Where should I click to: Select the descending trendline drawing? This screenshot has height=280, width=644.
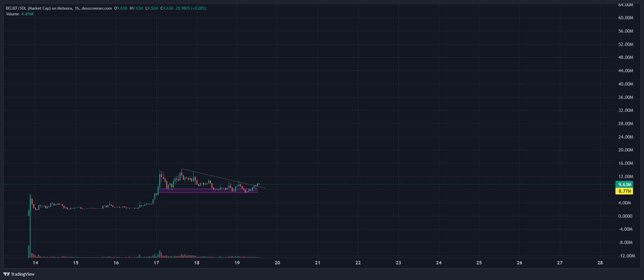coord(223,179)
